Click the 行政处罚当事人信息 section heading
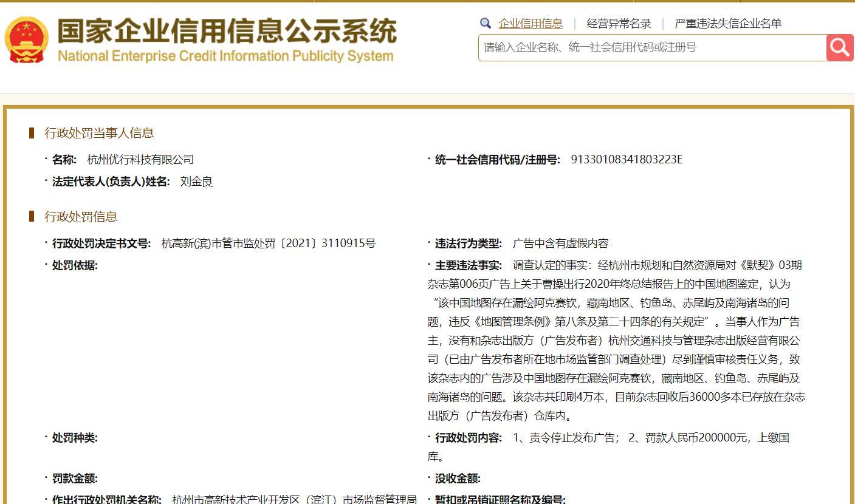This screenshot has height=504, width=855. 99,133
